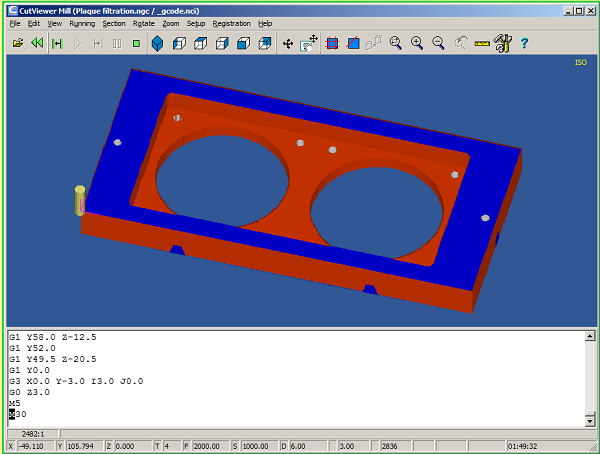The width and height of the screenshot is (600, 454).
Task: Toggle the red section grid icon
Action: point(332,43)
